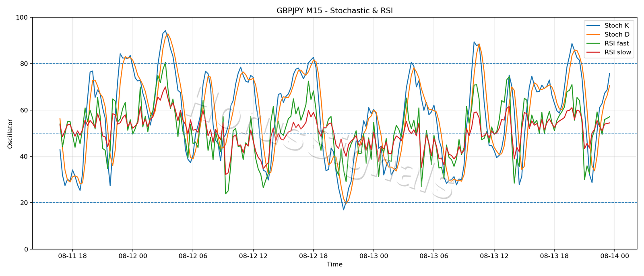Click the y-axis tick label 20
This screenshot has height=276, width=644.
pyautogui.click(x=24, y=203)
